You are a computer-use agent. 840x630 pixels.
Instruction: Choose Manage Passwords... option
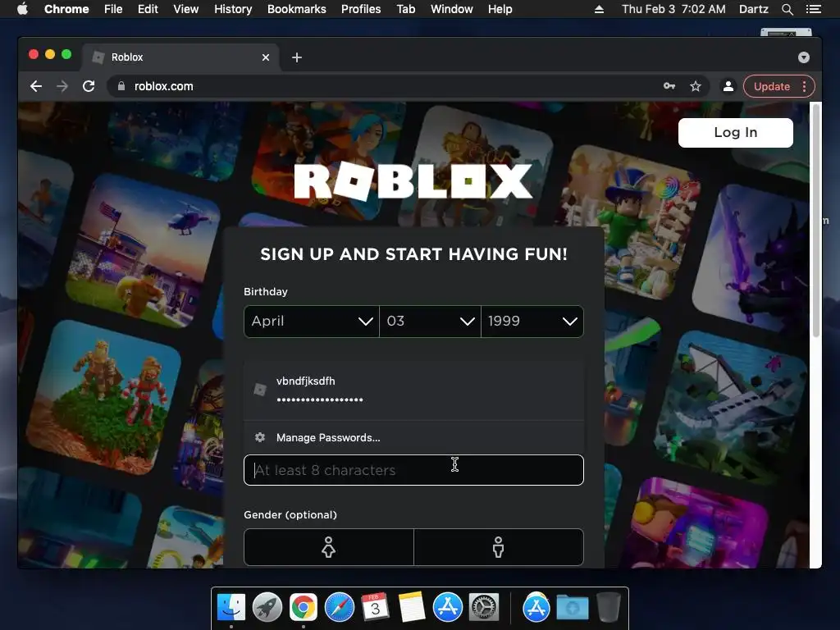413,437
